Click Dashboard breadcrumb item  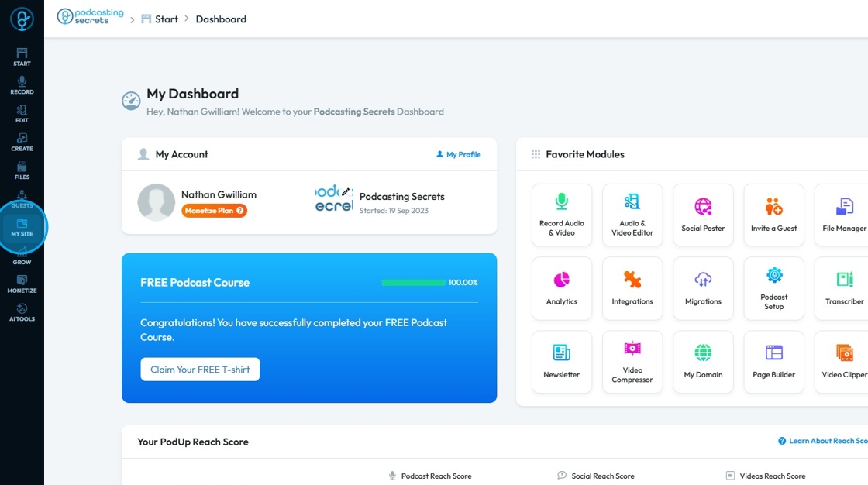[221, 19]
